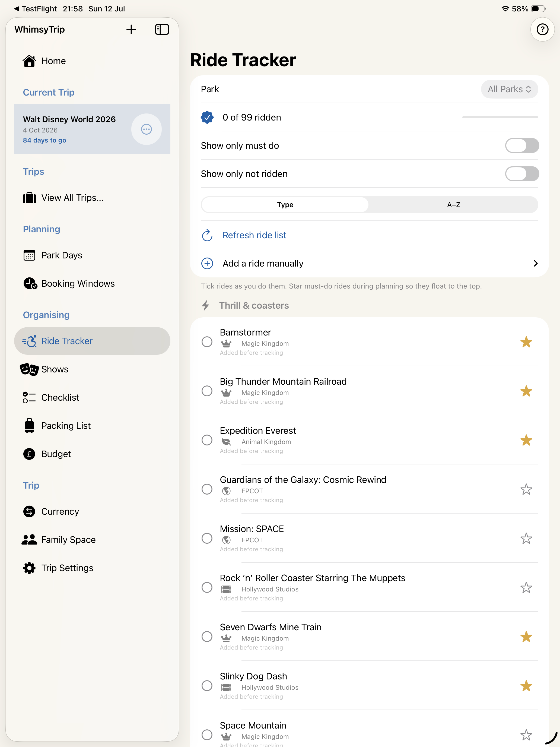Open Park Days from the sidebar
Image resolution: width=560 pixels, height=747 pixels.
[x=92, y=256]
